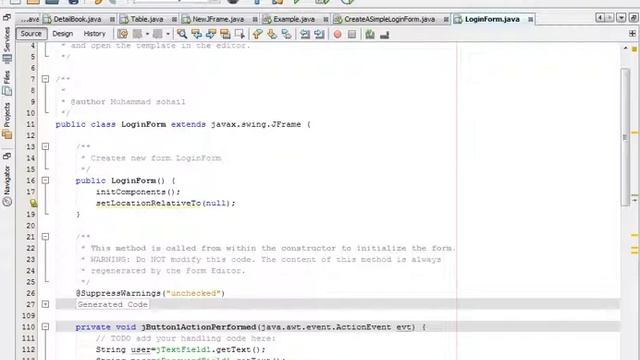640x360 pixels.
Task: Open the Projects side panel
Action: (7, 120)
